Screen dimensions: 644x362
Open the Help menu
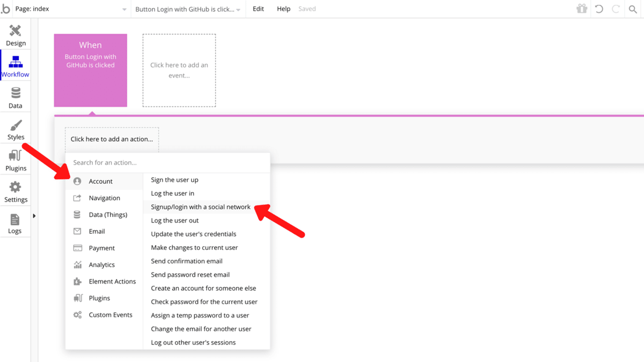click(283, 9)
